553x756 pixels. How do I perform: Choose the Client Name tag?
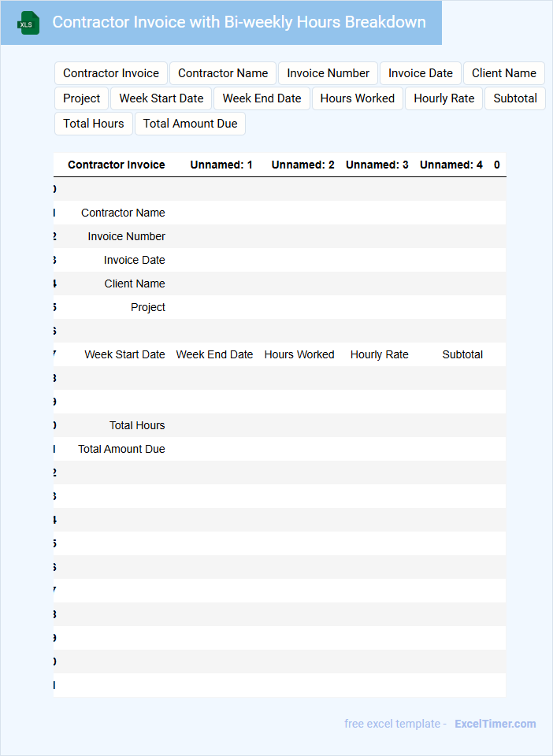(x=504, y=73)
